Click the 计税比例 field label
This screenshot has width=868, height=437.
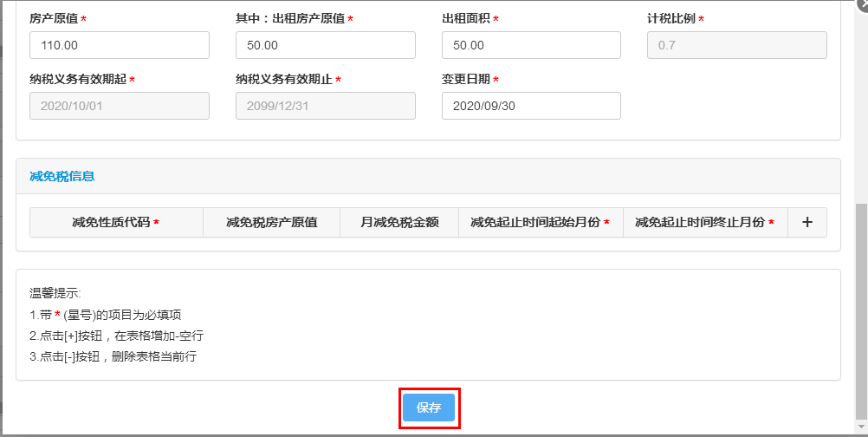point(671,19)
